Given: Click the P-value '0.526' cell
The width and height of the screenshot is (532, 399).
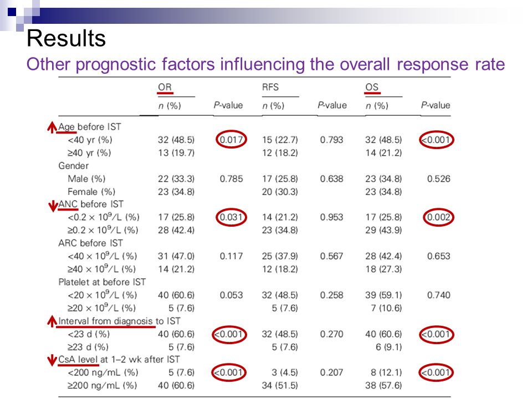Looking at the screenshot, I should pyautogui.click(x=438, y=178).
